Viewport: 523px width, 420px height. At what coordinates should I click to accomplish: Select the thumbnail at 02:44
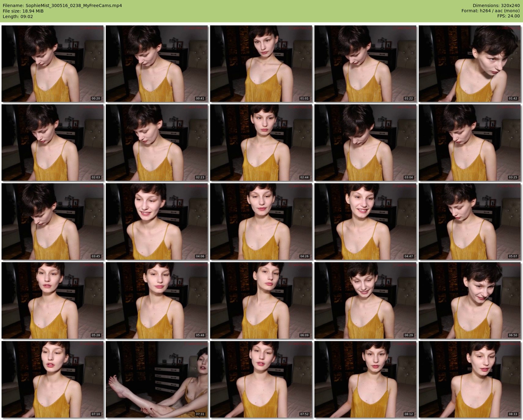[261, 143]
